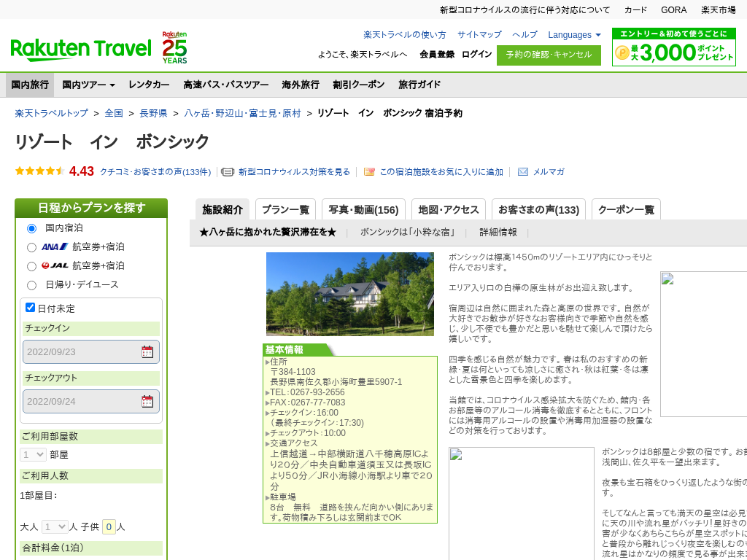747x560 pixels.
Task: Click the mail magazine envelope icon
Action: tap(522, 172)
